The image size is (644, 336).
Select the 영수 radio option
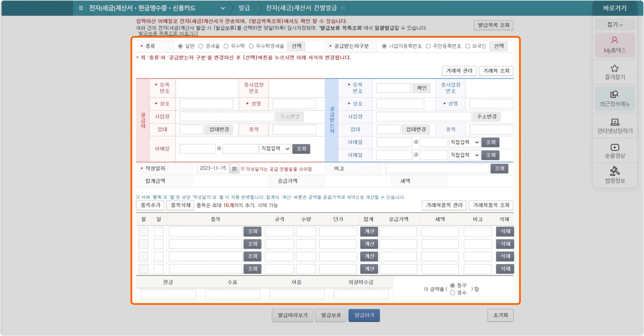tap(453, 292)
